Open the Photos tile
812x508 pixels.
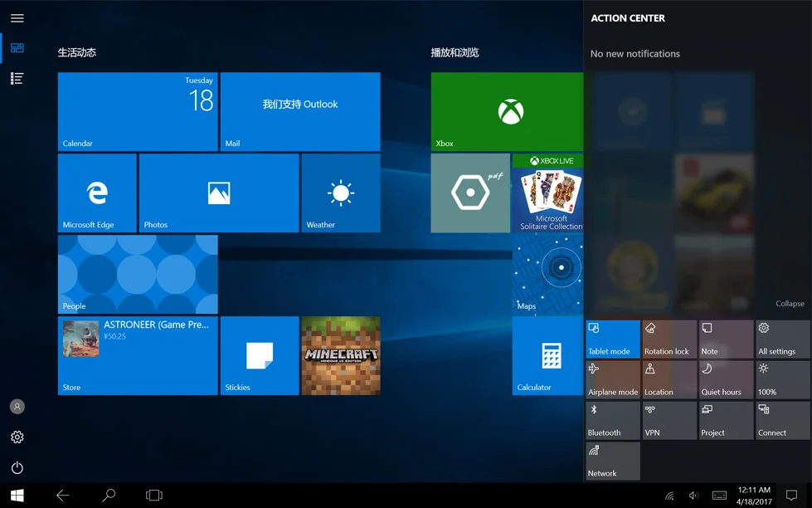coord(219,193)
